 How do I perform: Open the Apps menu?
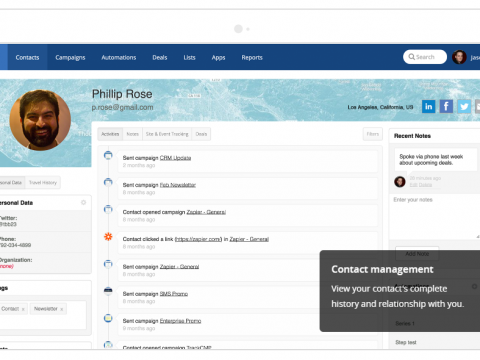pyautogui.click(x=218, y=57)
